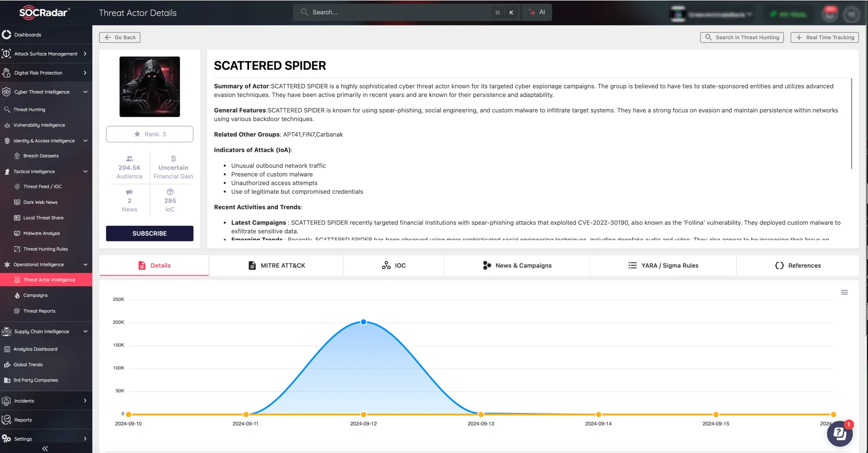Expand Incidents chevron
868x453 pixels.
pos(85,401)
